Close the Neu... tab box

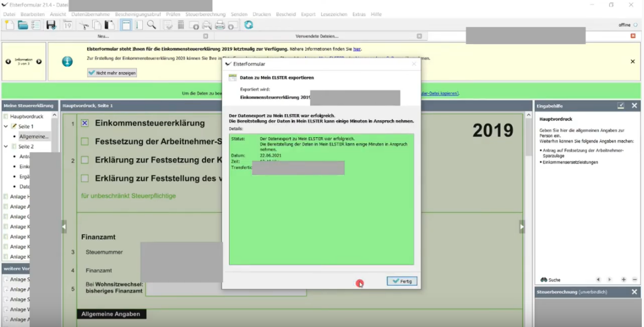(206, 36)
